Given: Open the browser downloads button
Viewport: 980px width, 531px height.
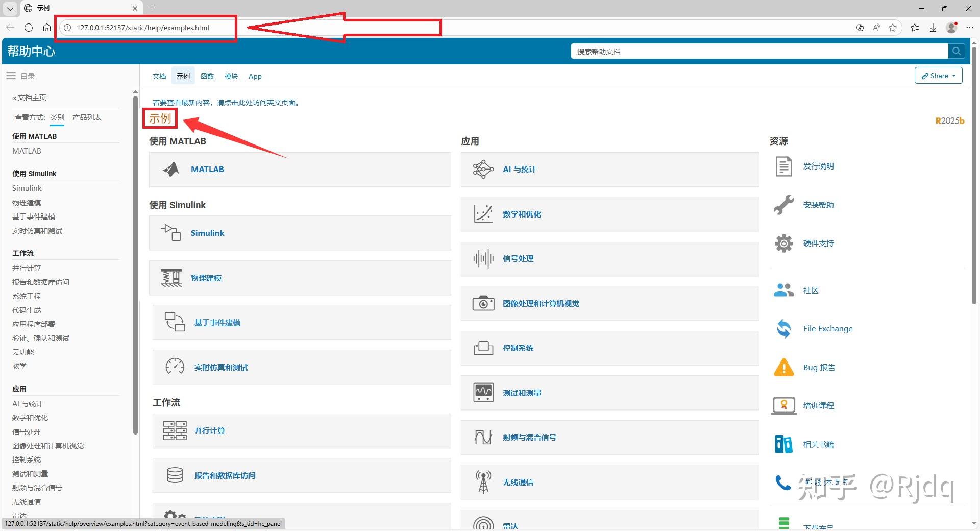Looking at the screenshot, I should pyautogui.click(x=933, y=28).
